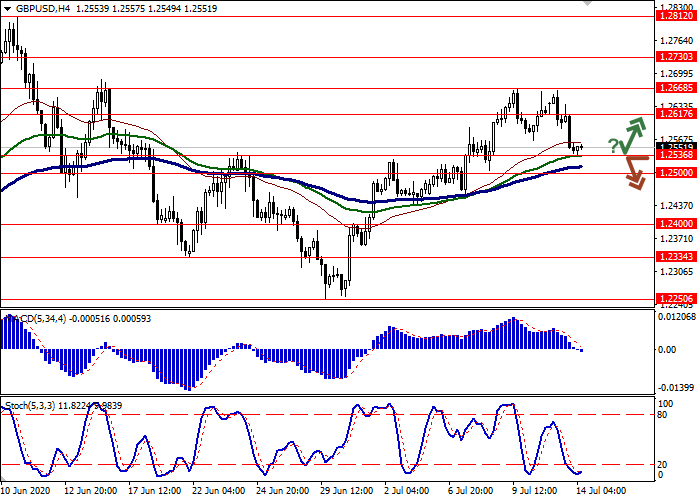Click the Stochastic scale value 20
Screen dimensions: 700x500
(662, 465)
